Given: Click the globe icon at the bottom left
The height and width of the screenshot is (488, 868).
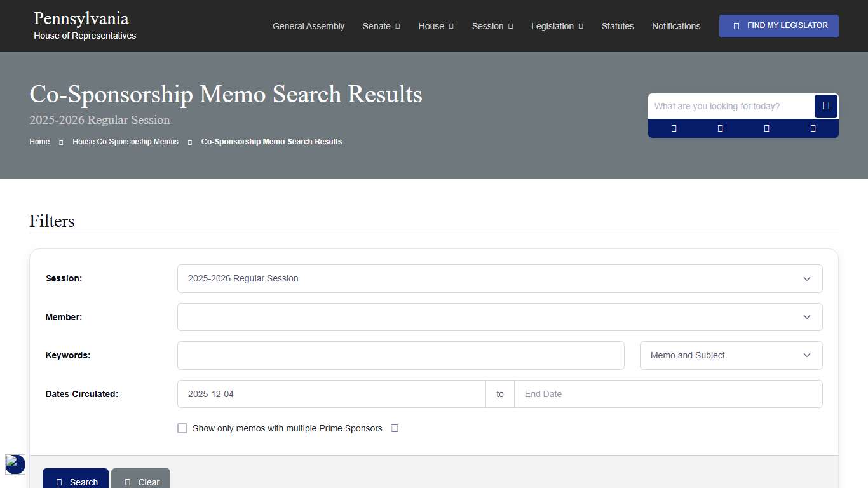Looking at the screenshot, I should (15, 464).
